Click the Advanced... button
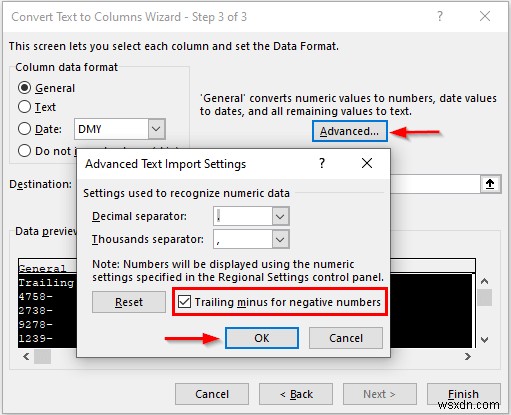 coord(350,131)
